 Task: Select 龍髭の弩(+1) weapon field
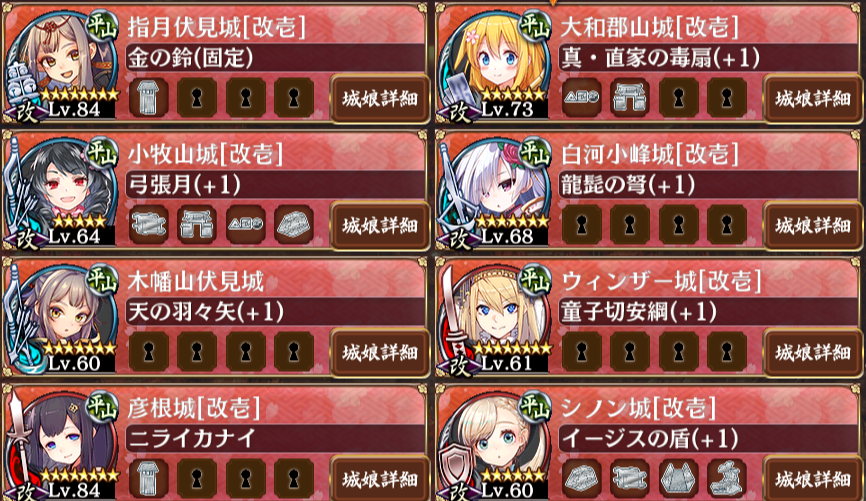click(708, 185)
